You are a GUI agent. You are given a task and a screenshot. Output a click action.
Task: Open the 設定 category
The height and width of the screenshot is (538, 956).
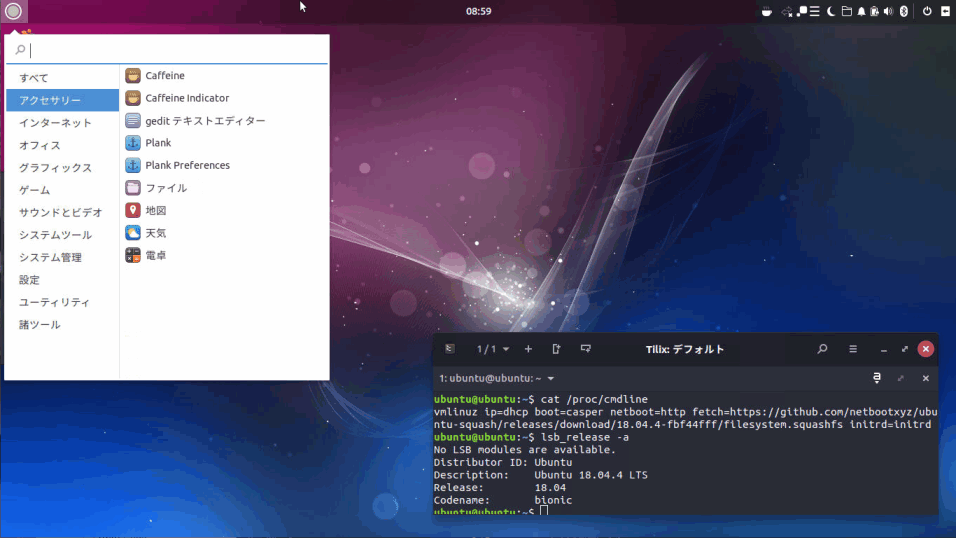62,279
